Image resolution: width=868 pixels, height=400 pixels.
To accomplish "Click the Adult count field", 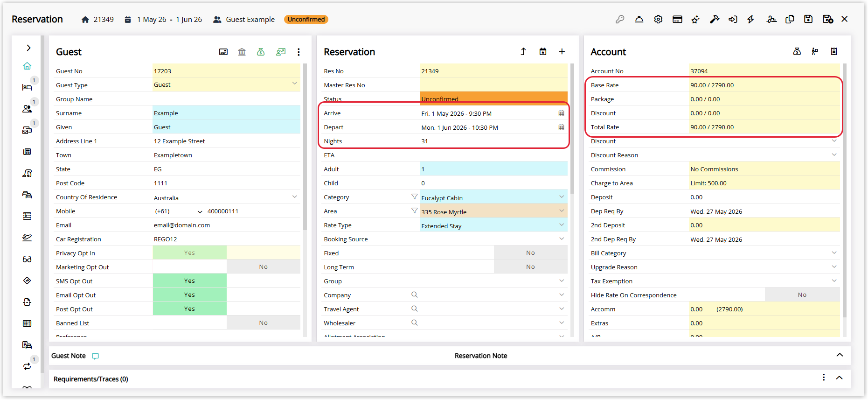I will click(493, 168).
